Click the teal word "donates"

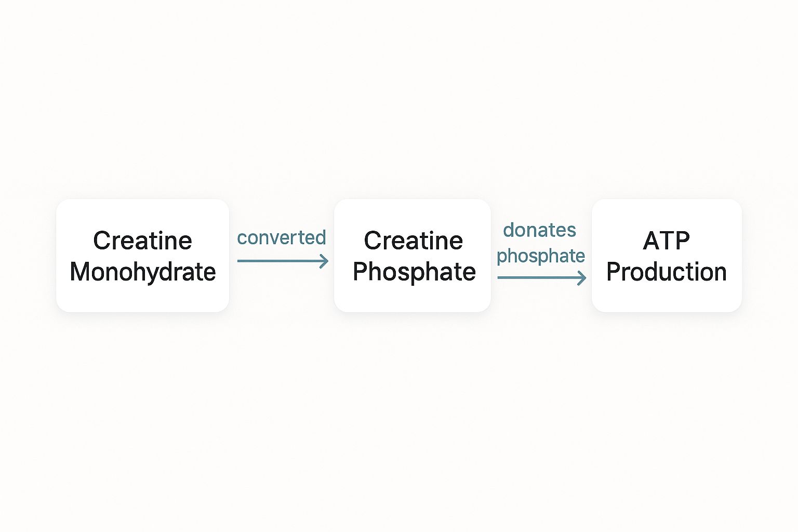[x=539, y=230]
